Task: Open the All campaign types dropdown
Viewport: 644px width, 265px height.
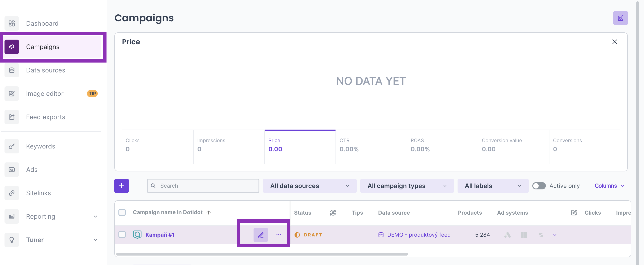Action: coord(406,186)
